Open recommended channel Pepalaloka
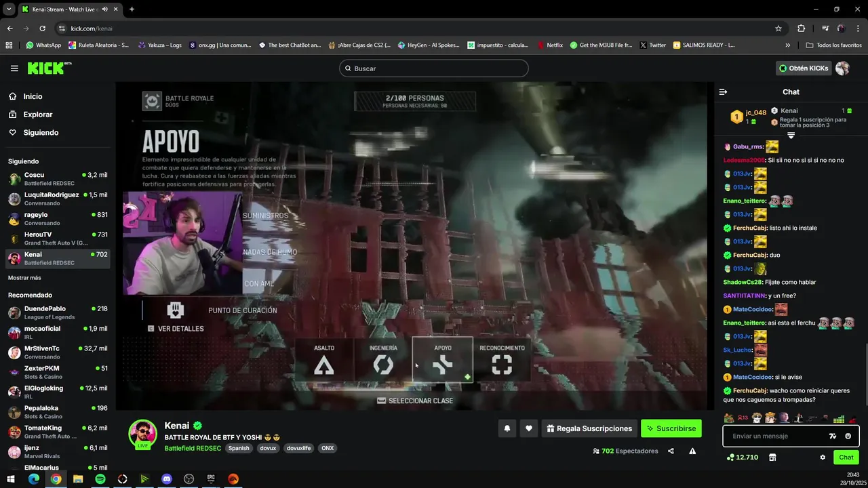The image size is (868, 488). tap(58, 412)
